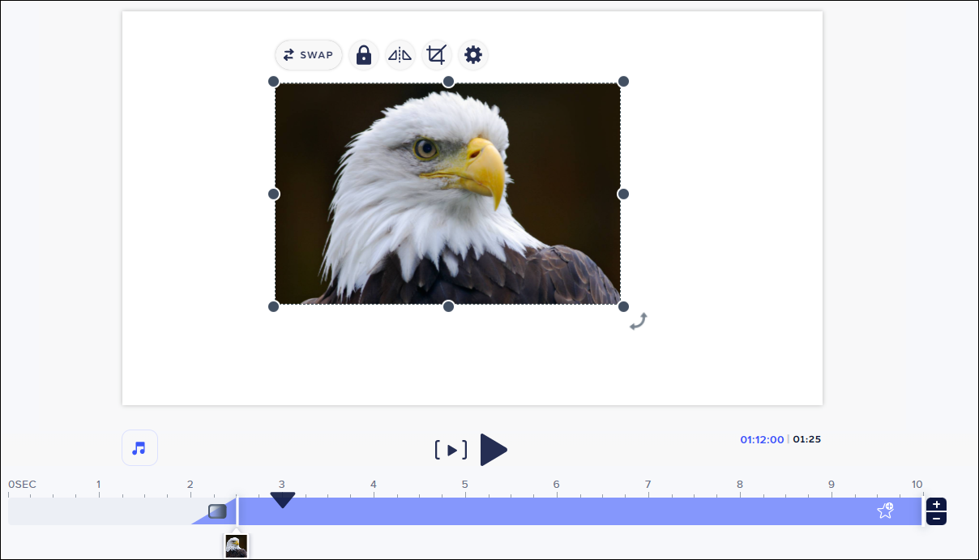Click the eagle image on canvas

coord(447,194)
